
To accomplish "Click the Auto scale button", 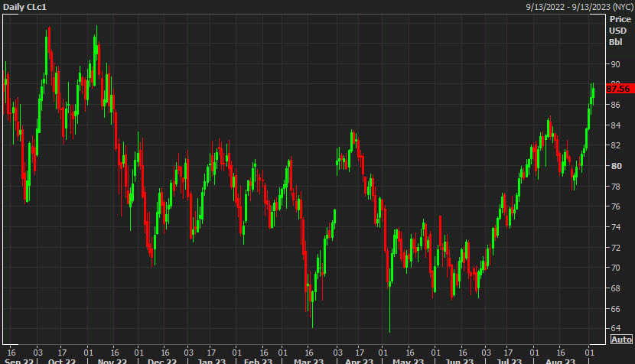I will coord(621,340).
